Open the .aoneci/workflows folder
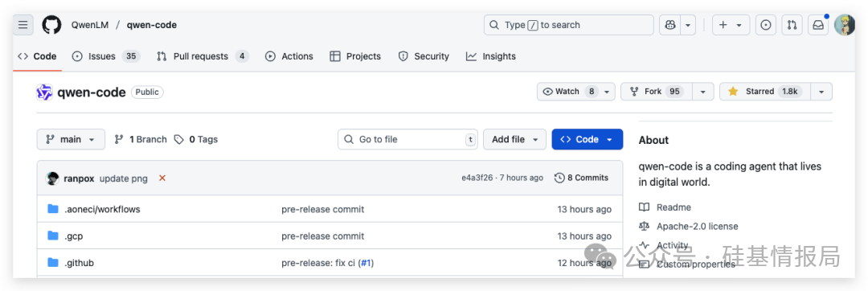The image size is (868, 291). [x=102, y=210]
